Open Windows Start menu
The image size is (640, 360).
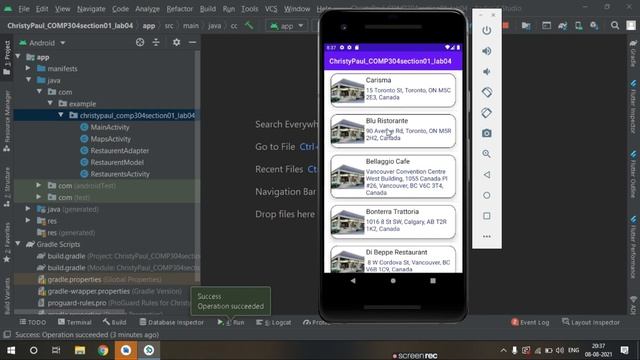tap(11, 350)
